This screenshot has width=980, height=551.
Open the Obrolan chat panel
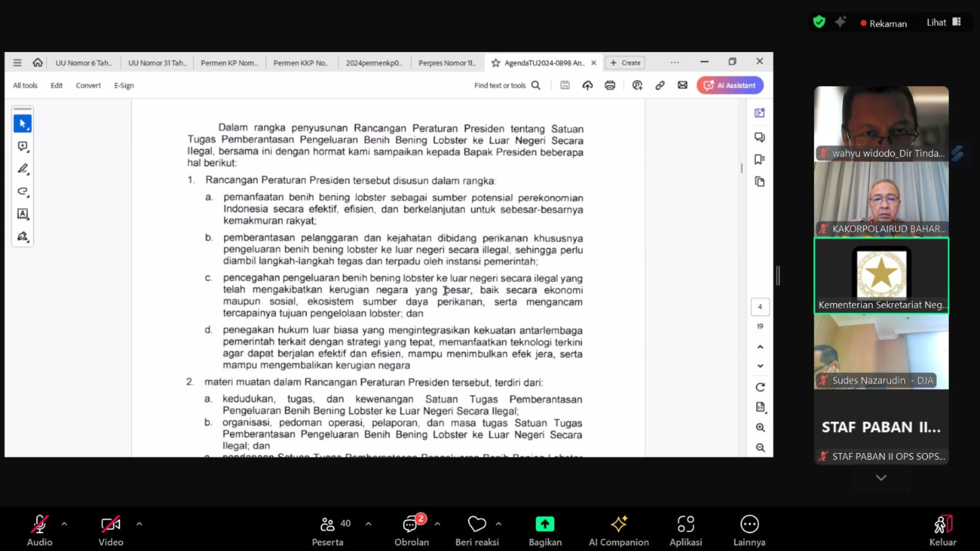(411, 531)
